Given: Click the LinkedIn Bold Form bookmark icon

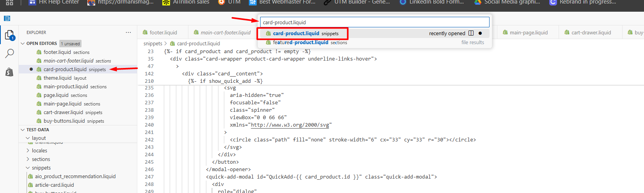Looking at the screenshot, I should pos(403,2).
